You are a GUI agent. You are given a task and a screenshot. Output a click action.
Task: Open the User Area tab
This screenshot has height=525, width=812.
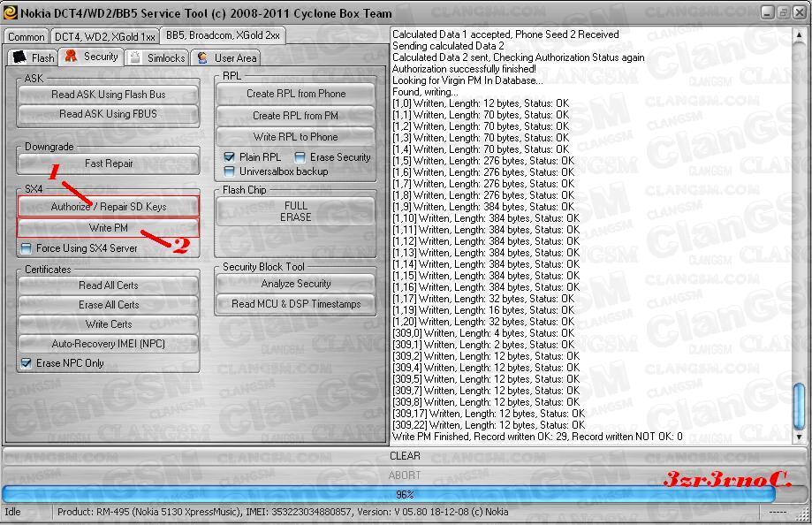pos(226,57)
